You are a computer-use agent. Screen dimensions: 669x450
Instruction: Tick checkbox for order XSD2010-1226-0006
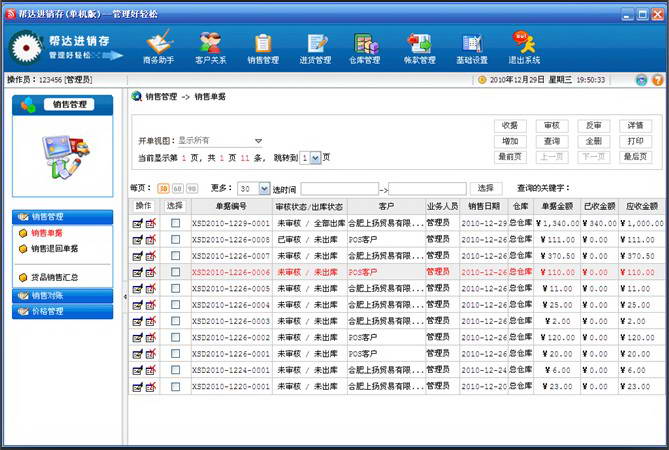[x=175, y=272]
